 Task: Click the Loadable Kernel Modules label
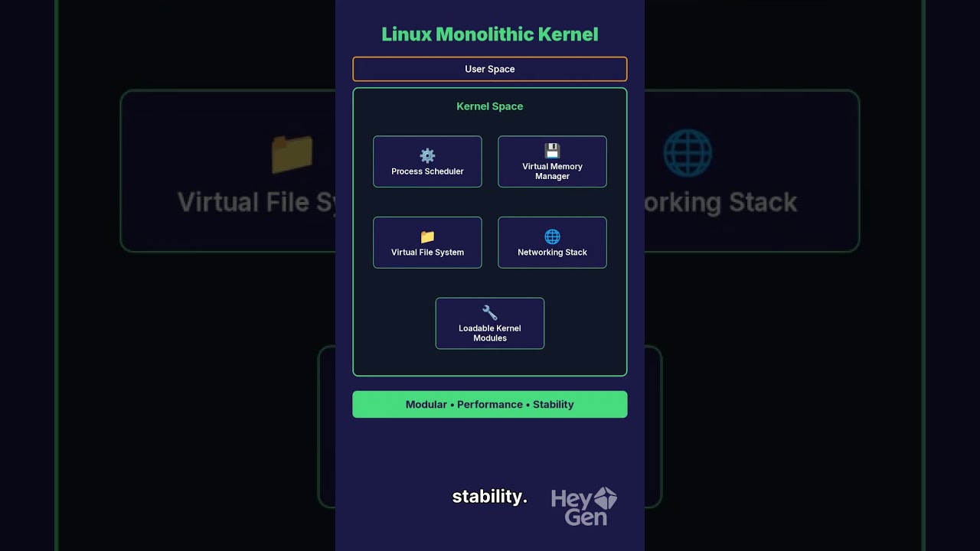click(490, 333)
